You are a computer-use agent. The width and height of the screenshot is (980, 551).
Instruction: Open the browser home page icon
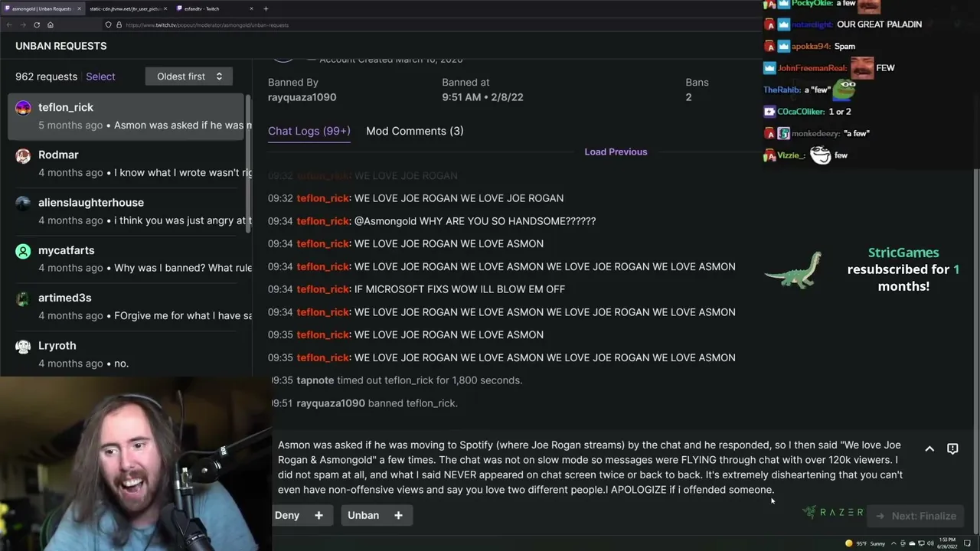[x=51, y=24]
